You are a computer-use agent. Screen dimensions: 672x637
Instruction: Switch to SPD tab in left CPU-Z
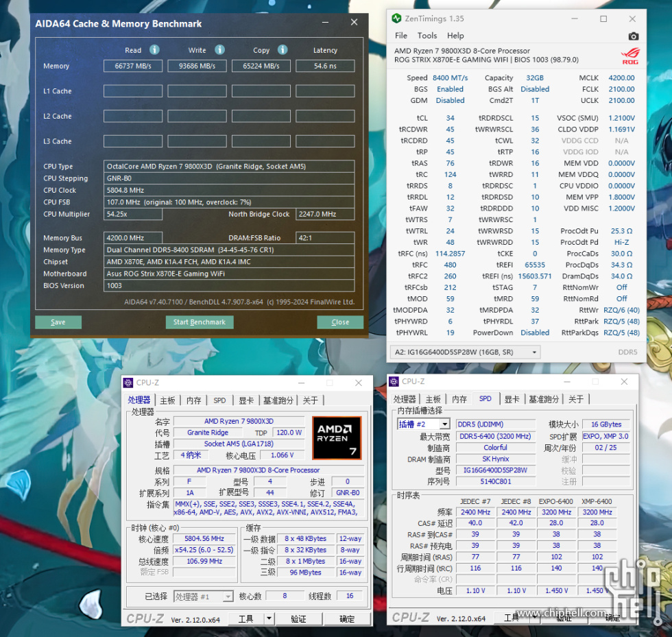[219, 400]
